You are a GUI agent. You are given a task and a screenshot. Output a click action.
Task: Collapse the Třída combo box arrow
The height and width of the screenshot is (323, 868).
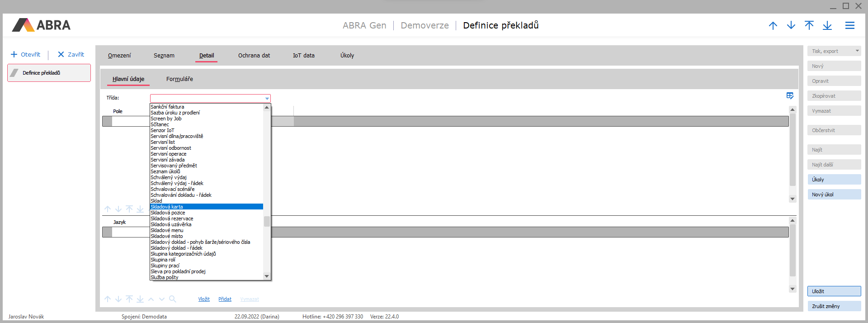click(267, 99)
